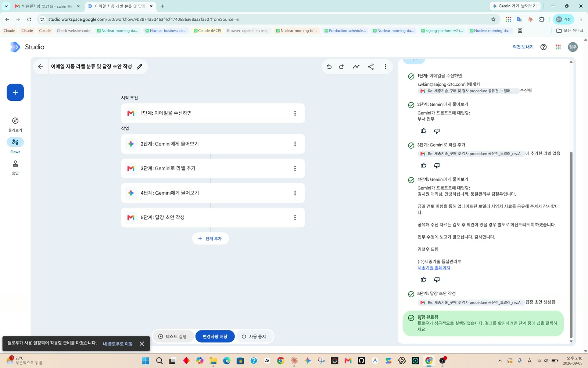
Task: Follow the 내 플로우로 이동 link
Action: (118, 344)
